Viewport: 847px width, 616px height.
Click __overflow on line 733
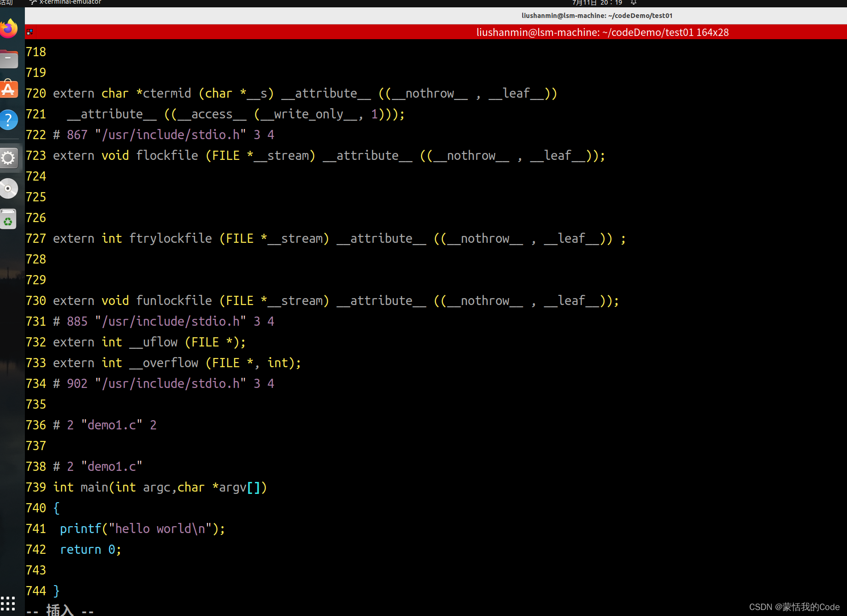click(164, 363)
